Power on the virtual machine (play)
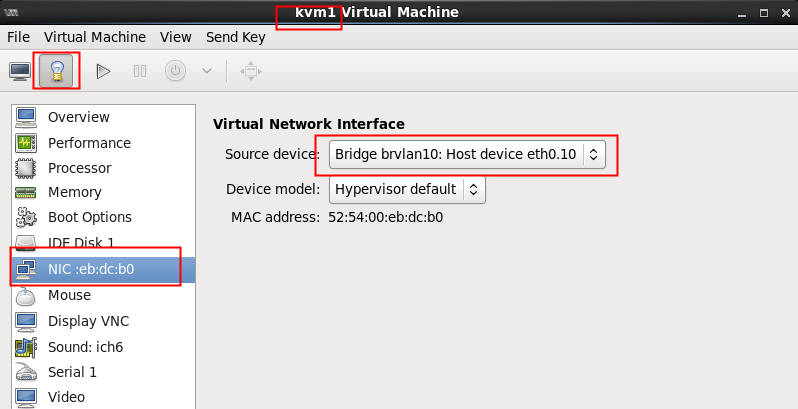 pos(103,71)
